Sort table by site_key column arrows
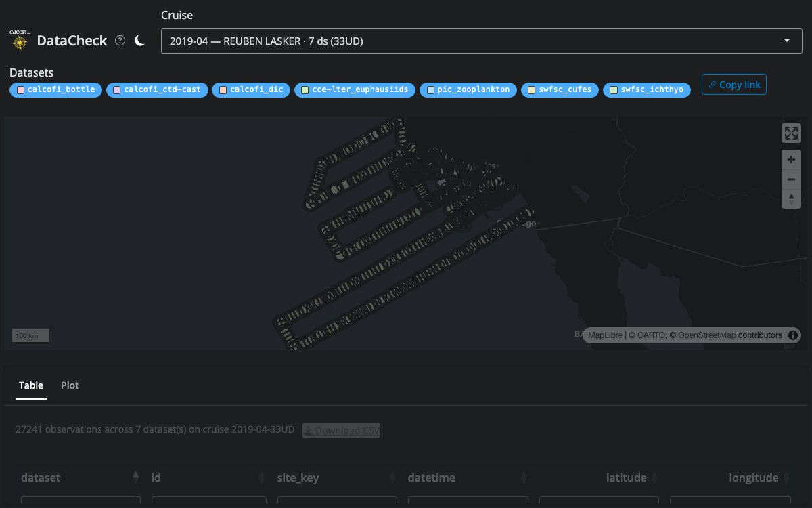This screenshot has width=812, height=508. point(392,478)
